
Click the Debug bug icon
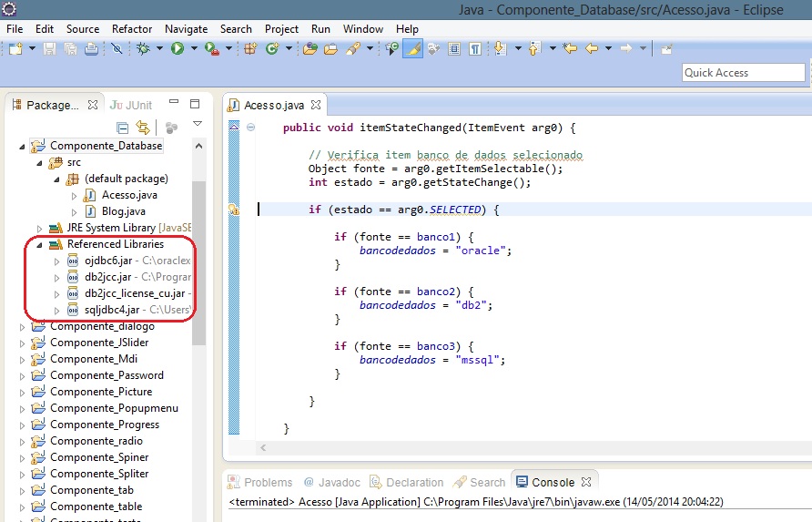[x=144, y=48]
